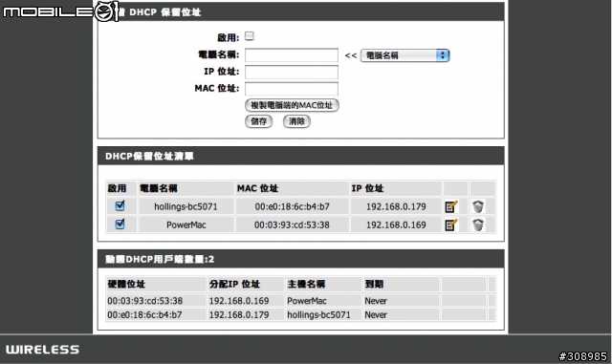Select PowerMac name in reservation list
The width and height of the screenshot is (612, 364).
tap(186, 225)
